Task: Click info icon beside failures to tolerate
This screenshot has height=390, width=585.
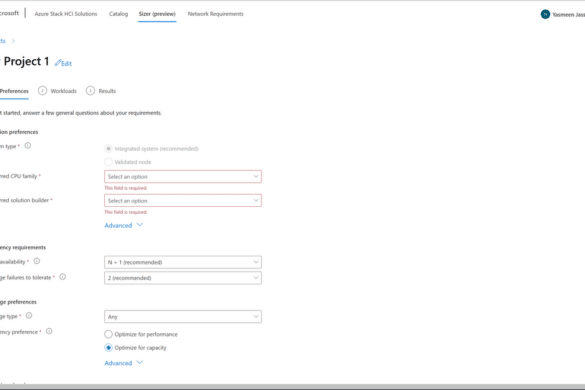Action: (x=63, y=277)
